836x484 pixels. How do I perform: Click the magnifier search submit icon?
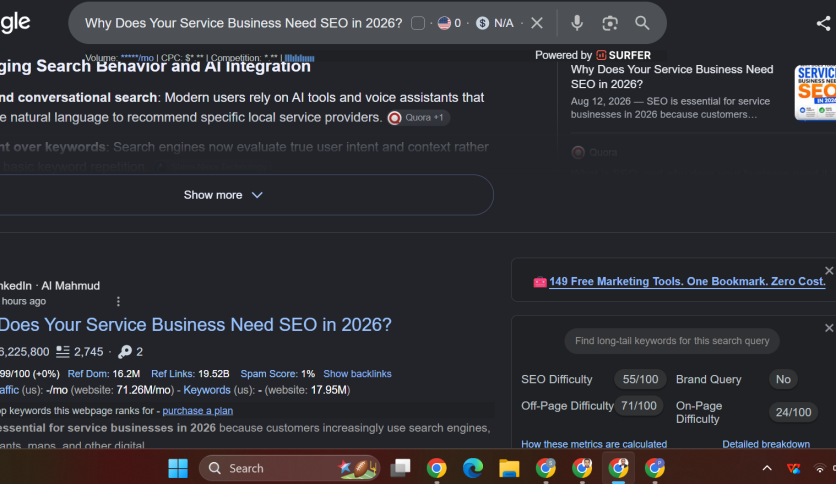pyautogui.click(x=642, y=23)
